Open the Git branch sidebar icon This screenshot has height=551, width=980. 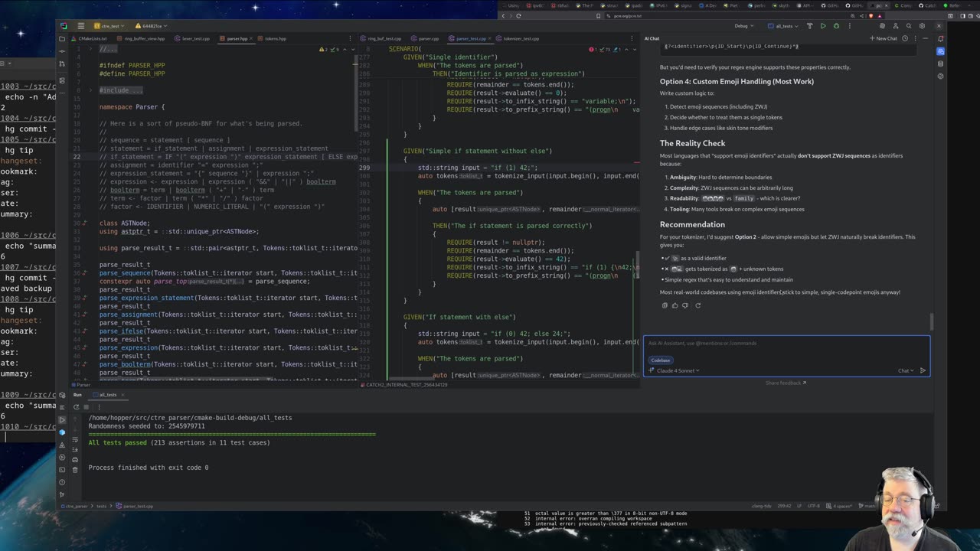[62, 494]
